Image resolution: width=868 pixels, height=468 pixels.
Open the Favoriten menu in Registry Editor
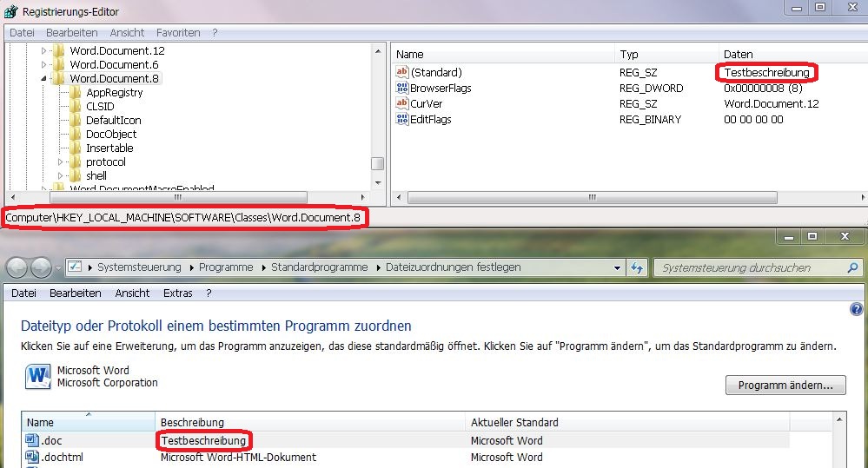point(178,33)
